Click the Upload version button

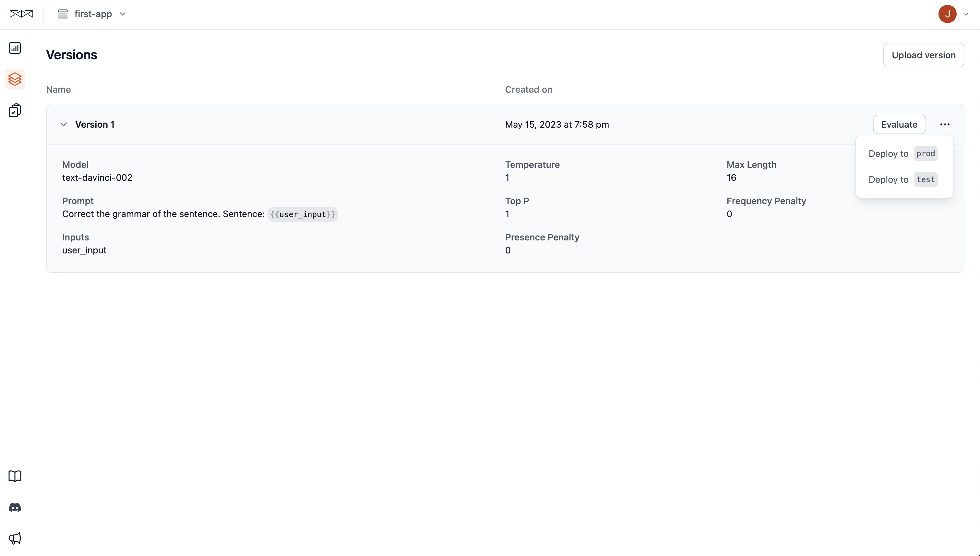(x=923, y=55)
